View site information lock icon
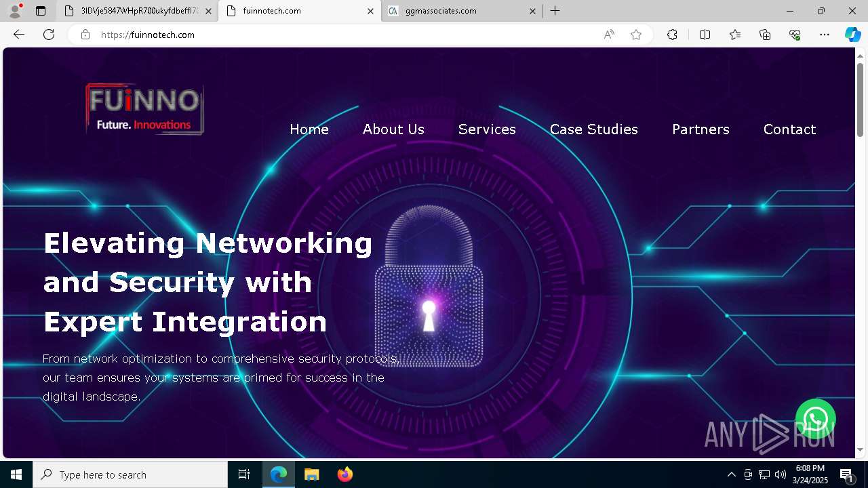The width and height of the screenshot is (868, 488). [x=85, y=35]
